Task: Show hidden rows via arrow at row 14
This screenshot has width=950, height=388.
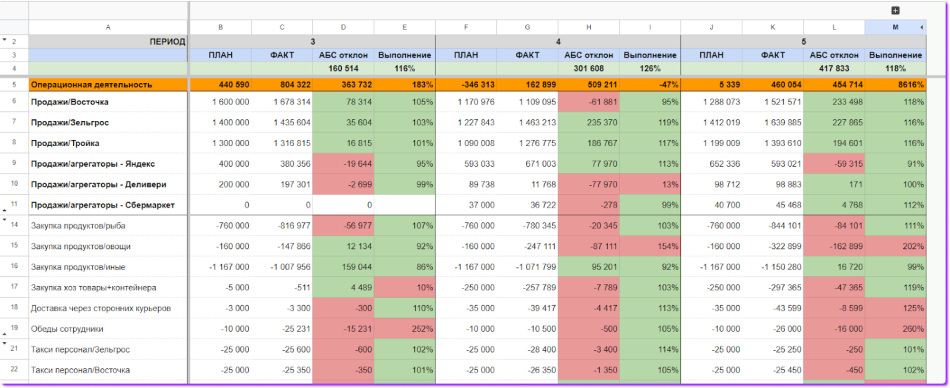Action: click(x=4, y=220)
